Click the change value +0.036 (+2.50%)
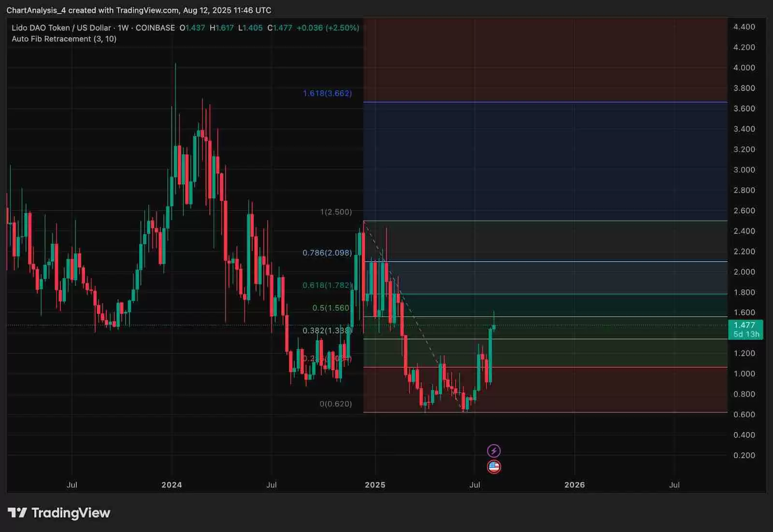 coord(328,28)
